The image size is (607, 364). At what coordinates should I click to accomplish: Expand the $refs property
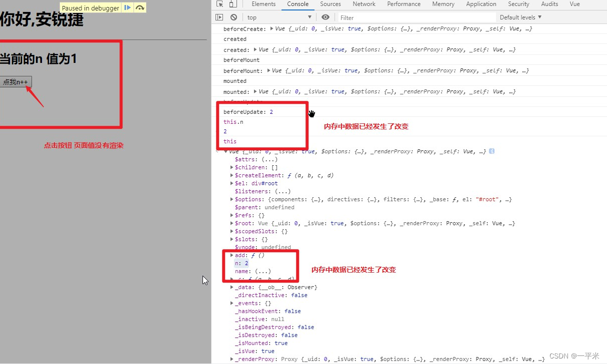click(231, 215)
